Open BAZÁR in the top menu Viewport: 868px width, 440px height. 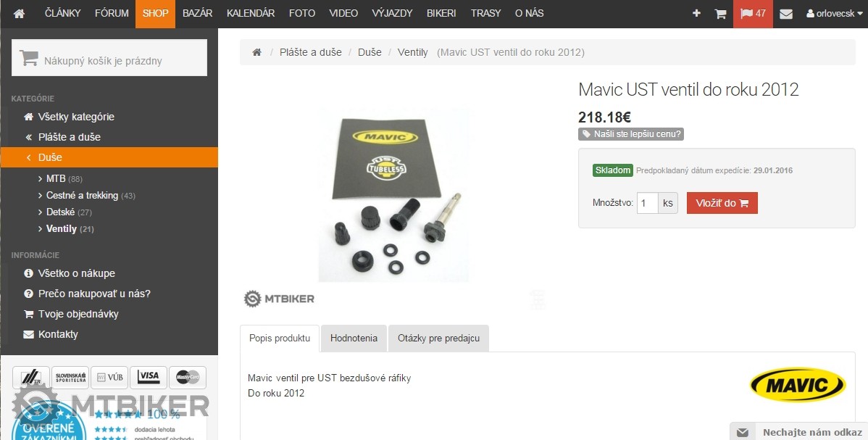pyautogui.click(x=197, y=13)
